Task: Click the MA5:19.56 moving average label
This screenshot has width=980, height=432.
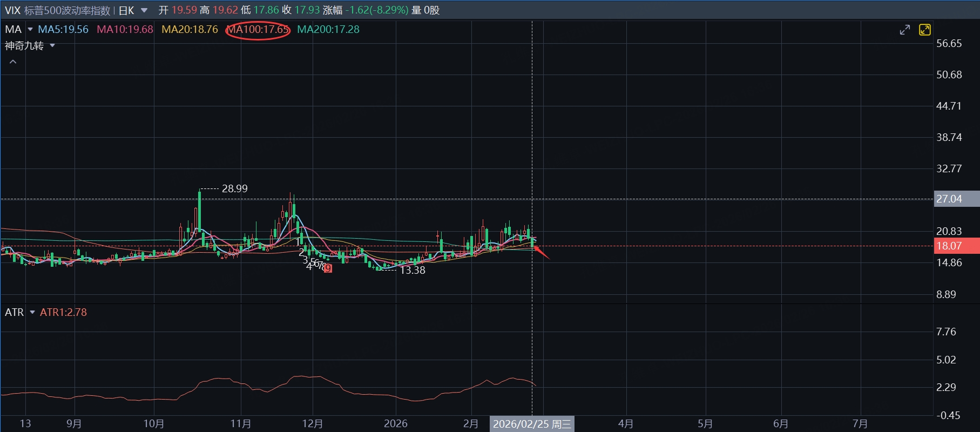Action: pyautogui.click(x=63, y=29)
